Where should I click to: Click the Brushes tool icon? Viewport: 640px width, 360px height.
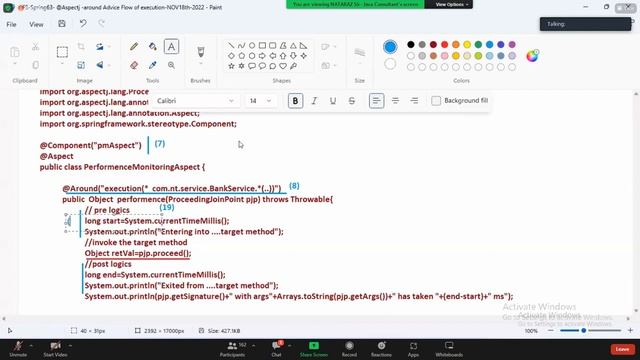click(x=200, y=51)
